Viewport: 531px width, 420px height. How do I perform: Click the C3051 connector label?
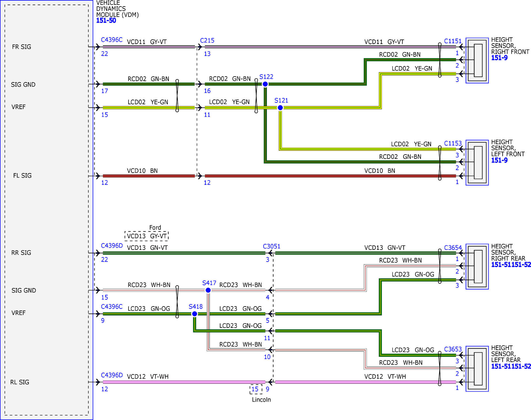272,246
